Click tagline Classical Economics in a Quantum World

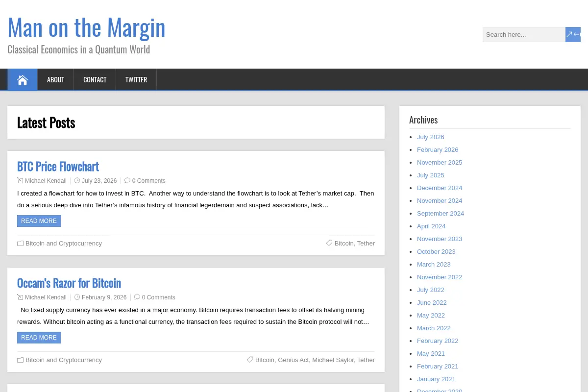(78, 49)
